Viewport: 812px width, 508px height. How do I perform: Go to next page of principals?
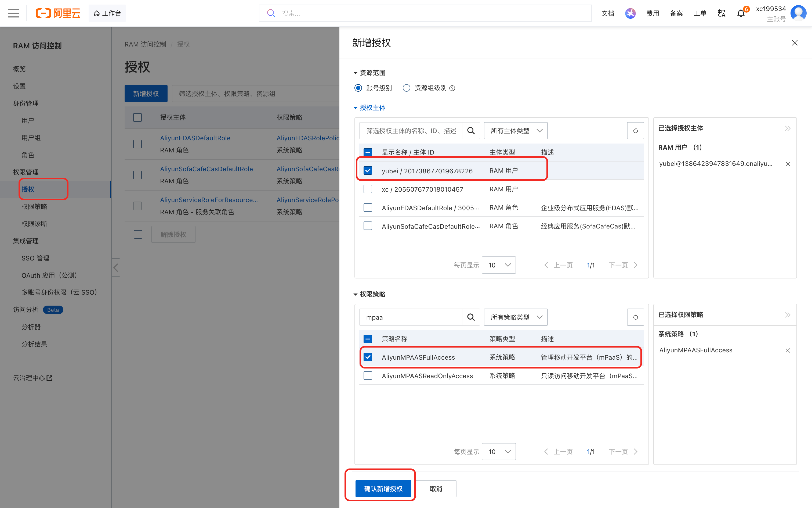(x=623, y=265)
